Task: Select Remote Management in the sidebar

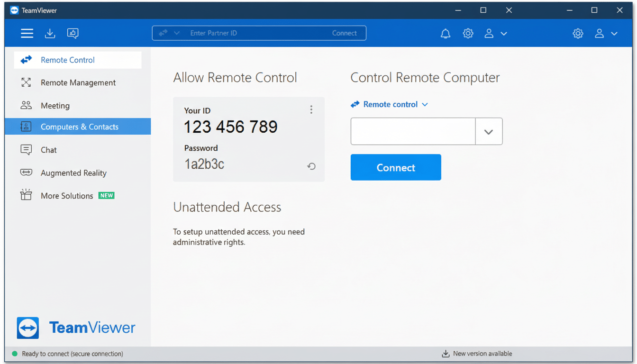Action: [78, 82]
